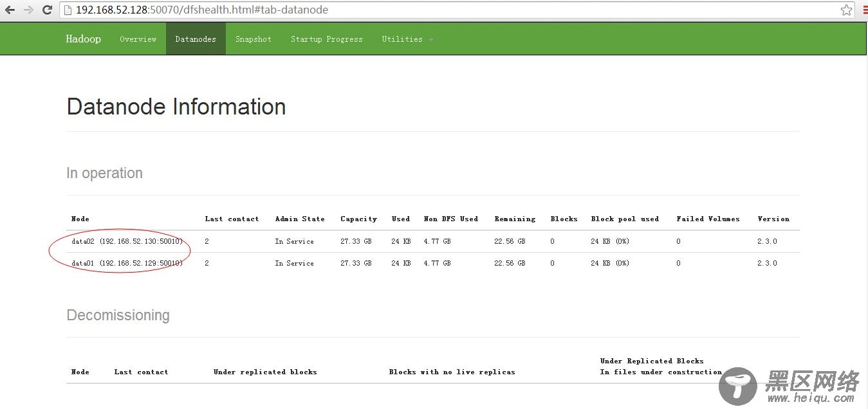Open the Overview tab
The width and height of the screenshot is (868, 409).
click(x=138, y=39)
